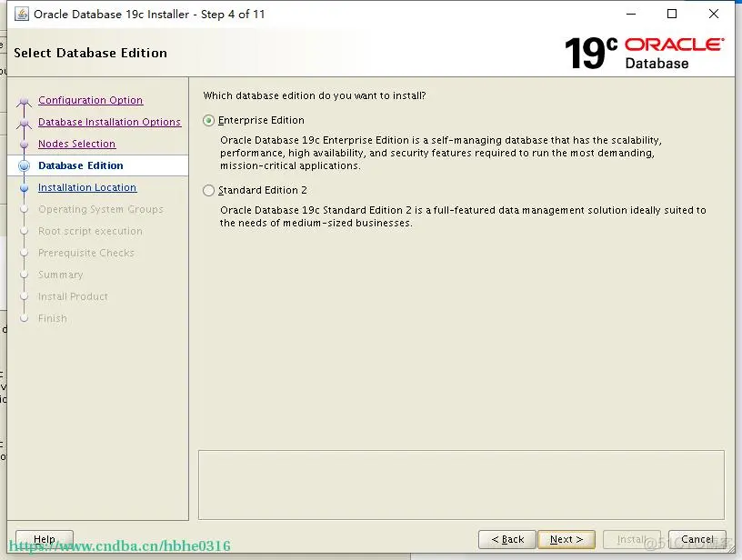Click the greyed Root script execution step

coord(90,231)
